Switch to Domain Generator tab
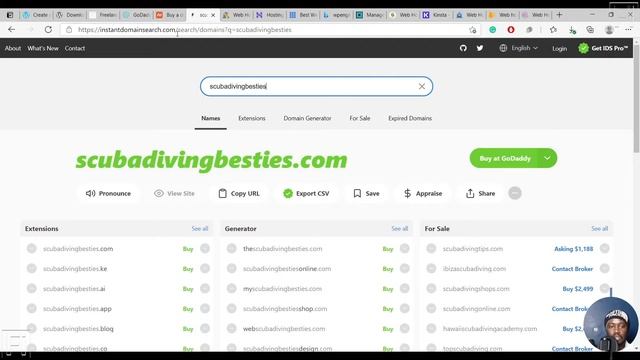This screenshot has height=360, width=640. (x=307, y=118)
